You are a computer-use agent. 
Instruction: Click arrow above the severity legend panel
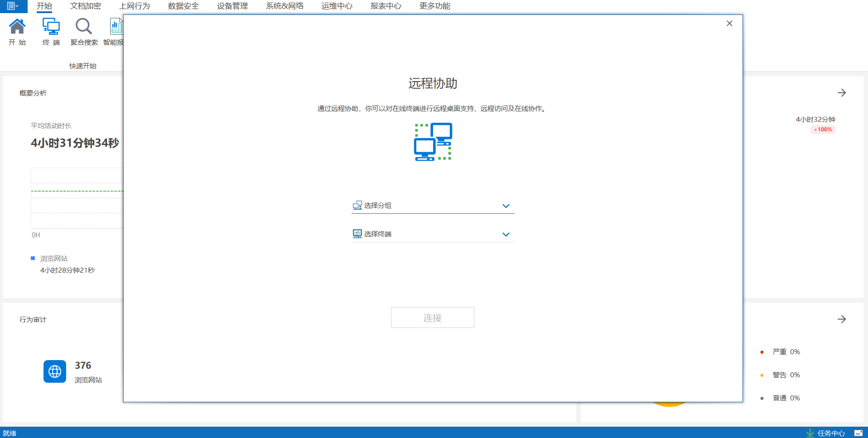pos(842,319)
